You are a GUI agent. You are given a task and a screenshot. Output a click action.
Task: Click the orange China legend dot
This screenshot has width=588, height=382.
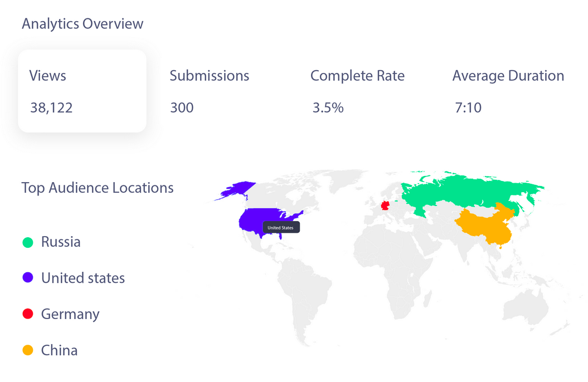coord(27,350)
